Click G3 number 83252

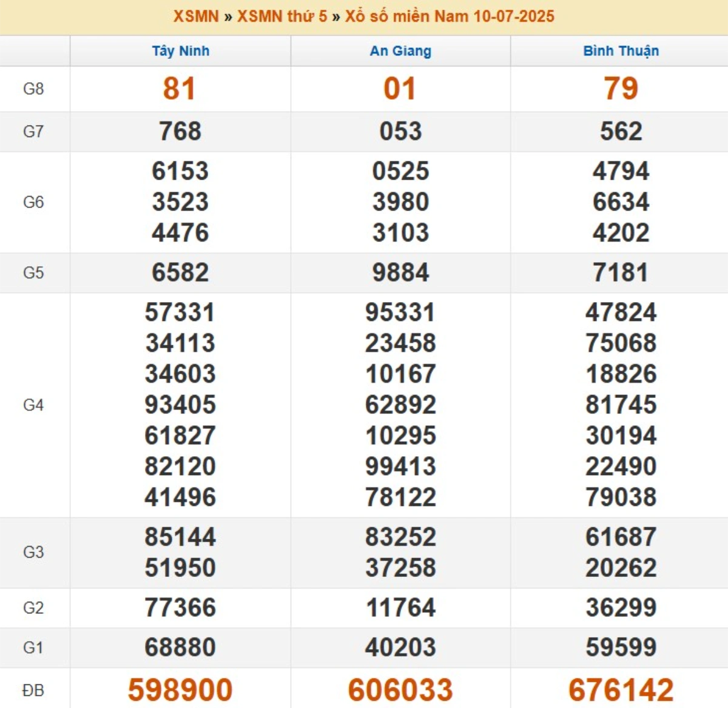(400, 537)
